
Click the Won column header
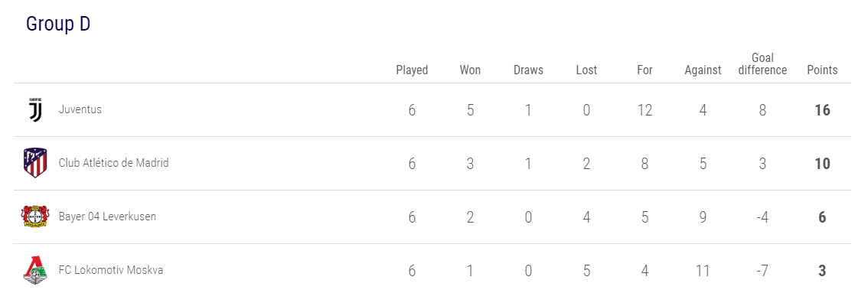tap(470, 70)
